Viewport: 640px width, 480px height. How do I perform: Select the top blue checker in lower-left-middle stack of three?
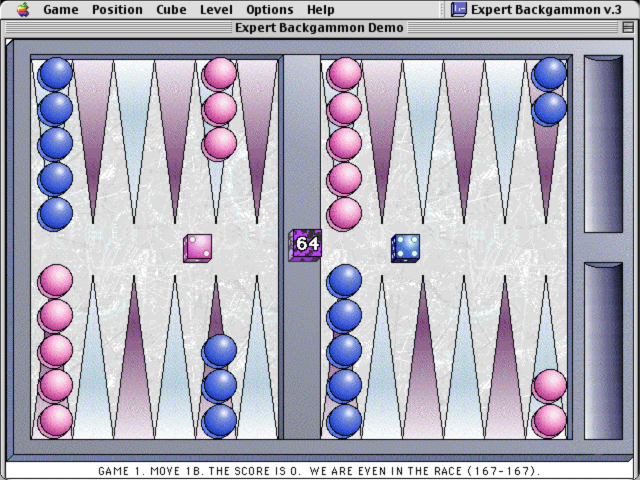tap(220, 351)
